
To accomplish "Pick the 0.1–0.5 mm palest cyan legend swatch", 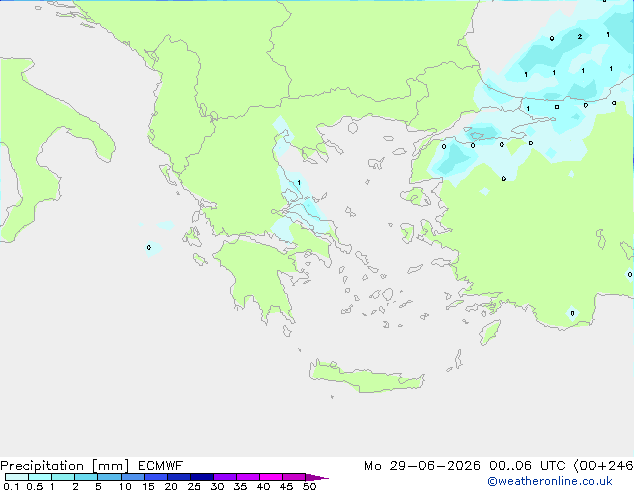I will click(x=17, y=477).
